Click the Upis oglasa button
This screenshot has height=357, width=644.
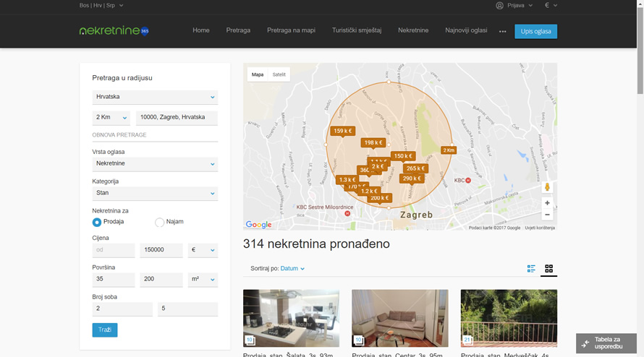click(535, 31)
